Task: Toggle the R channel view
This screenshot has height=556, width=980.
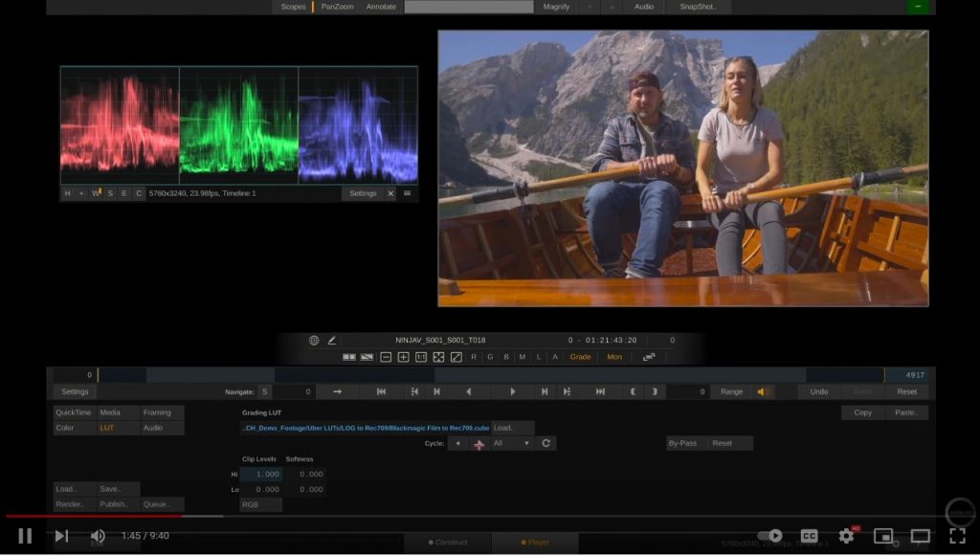Action: point(474,357)
